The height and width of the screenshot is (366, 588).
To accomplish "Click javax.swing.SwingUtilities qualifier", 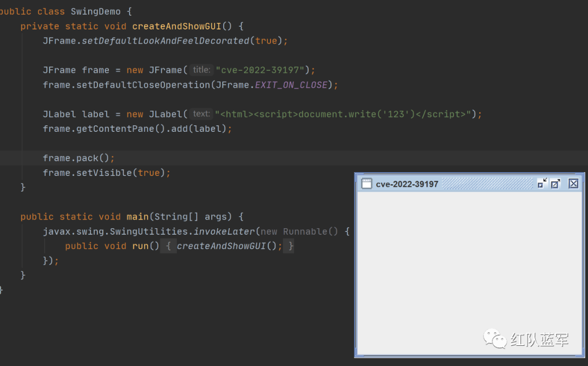I will coord(115,231).
